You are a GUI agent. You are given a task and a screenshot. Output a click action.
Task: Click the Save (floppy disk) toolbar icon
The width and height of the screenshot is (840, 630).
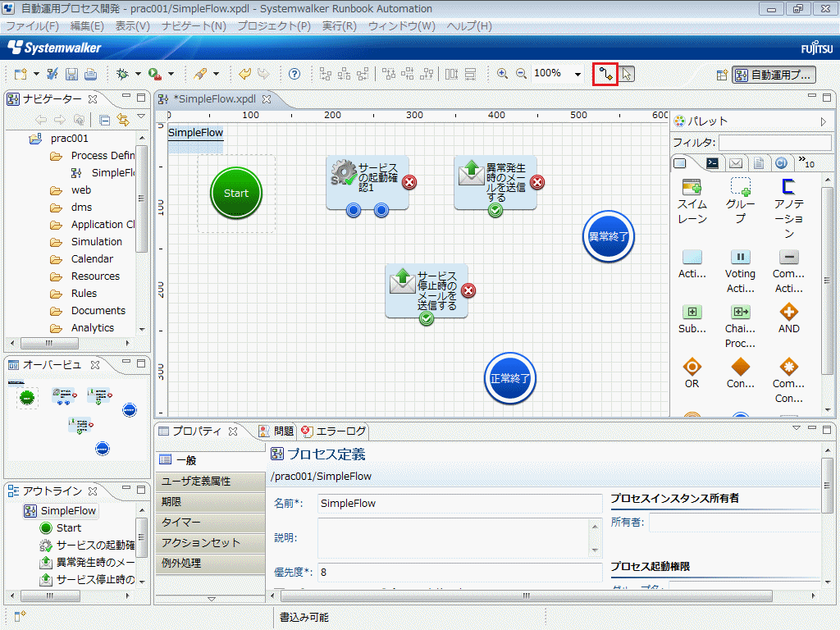(x=71, y=74)
